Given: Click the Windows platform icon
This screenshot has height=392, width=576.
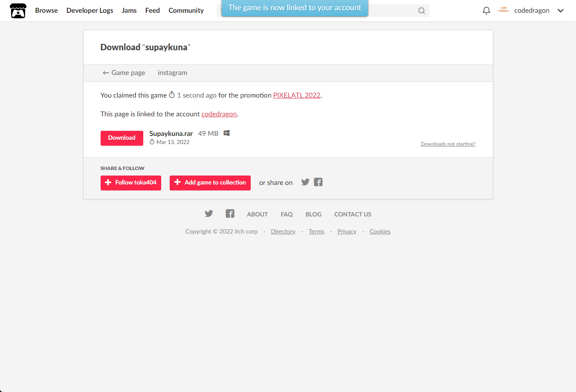Looking at the screenshot, I should [227, 133].
